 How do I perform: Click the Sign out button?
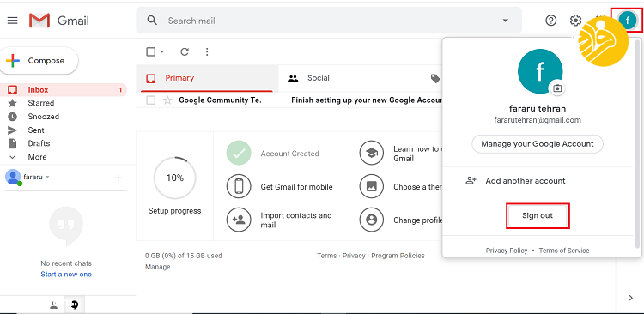538,216
